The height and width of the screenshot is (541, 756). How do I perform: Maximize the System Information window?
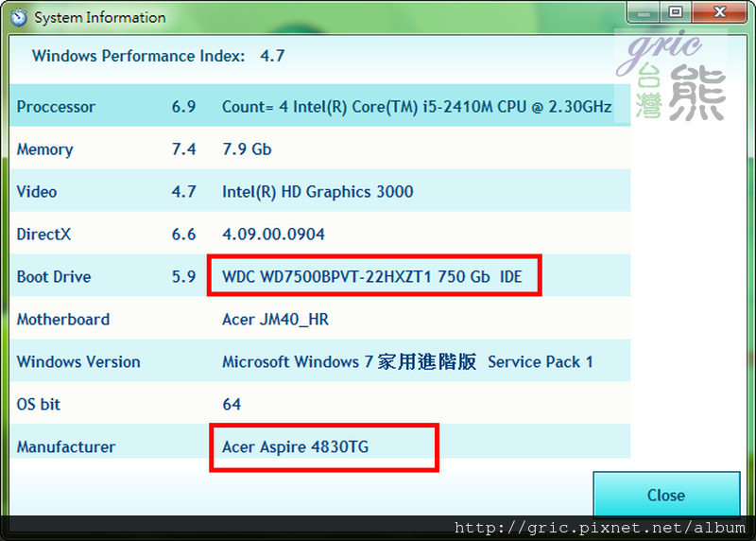(676, 12)
